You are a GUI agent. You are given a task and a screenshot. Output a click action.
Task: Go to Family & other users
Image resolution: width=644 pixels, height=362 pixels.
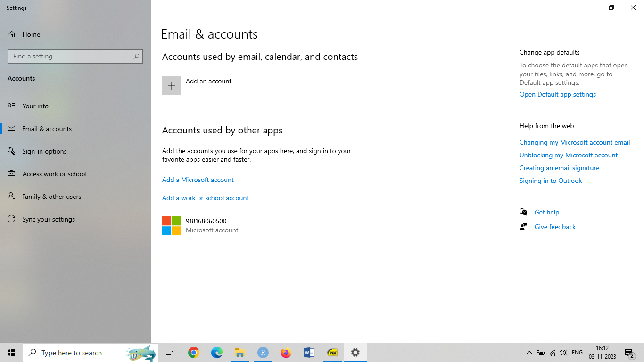tap(51, 197)
